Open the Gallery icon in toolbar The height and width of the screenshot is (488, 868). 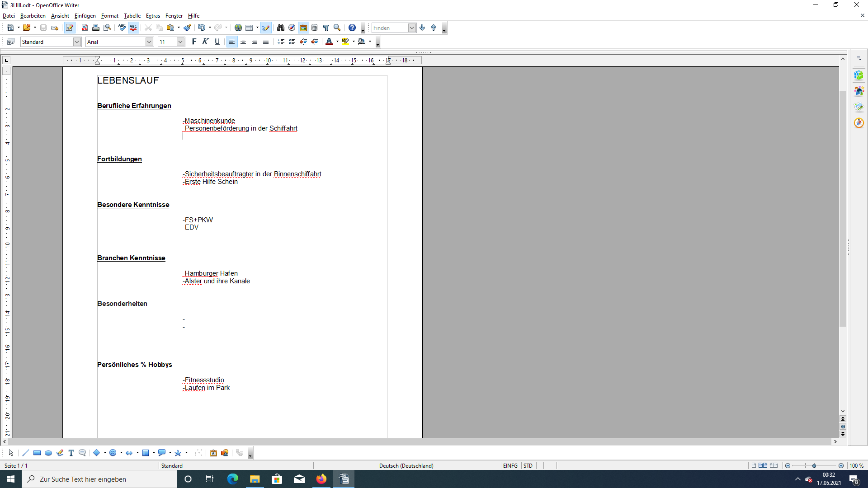pos(303,28)
